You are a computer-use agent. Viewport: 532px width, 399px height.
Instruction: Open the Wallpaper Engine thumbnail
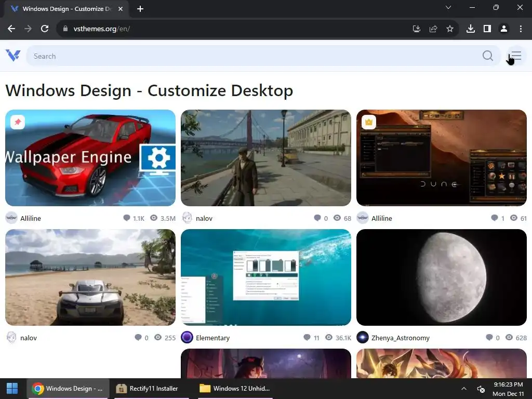tap(90, 158)
